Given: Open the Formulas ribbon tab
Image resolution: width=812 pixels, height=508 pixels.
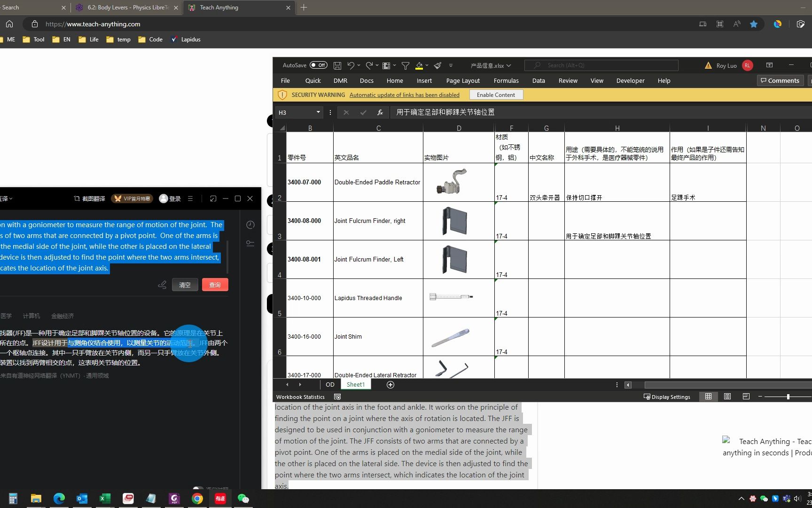Looking at the screenshot, I should pos(506,80).
